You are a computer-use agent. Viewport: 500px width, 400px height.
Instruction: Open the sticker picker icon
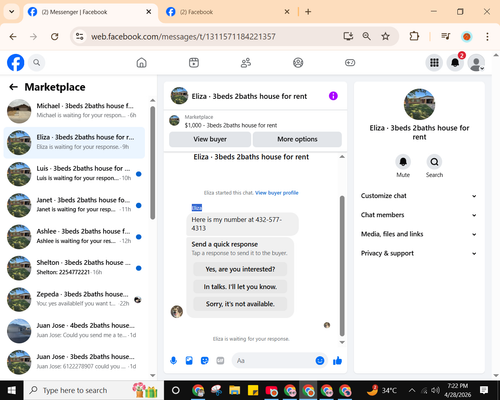[205, 360]
